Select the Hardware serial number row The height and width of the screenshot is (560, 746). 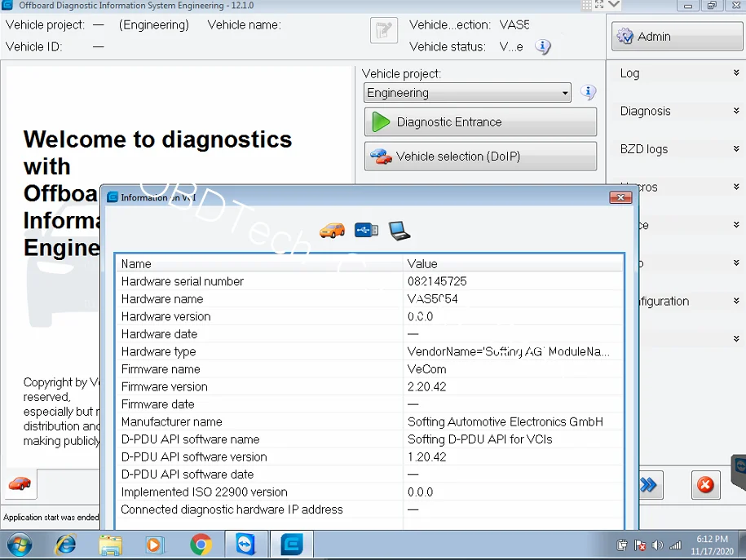[369, 281]
